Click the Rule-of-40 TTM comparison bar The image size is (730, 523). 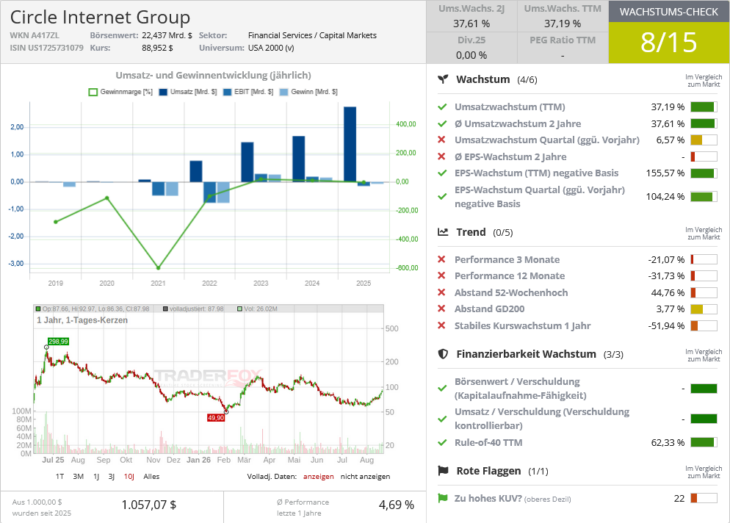click(703, 442)
